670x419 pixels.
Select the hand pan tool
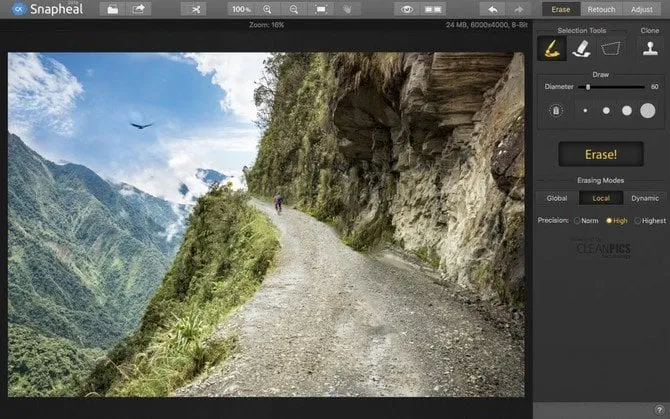click(347, 9)
